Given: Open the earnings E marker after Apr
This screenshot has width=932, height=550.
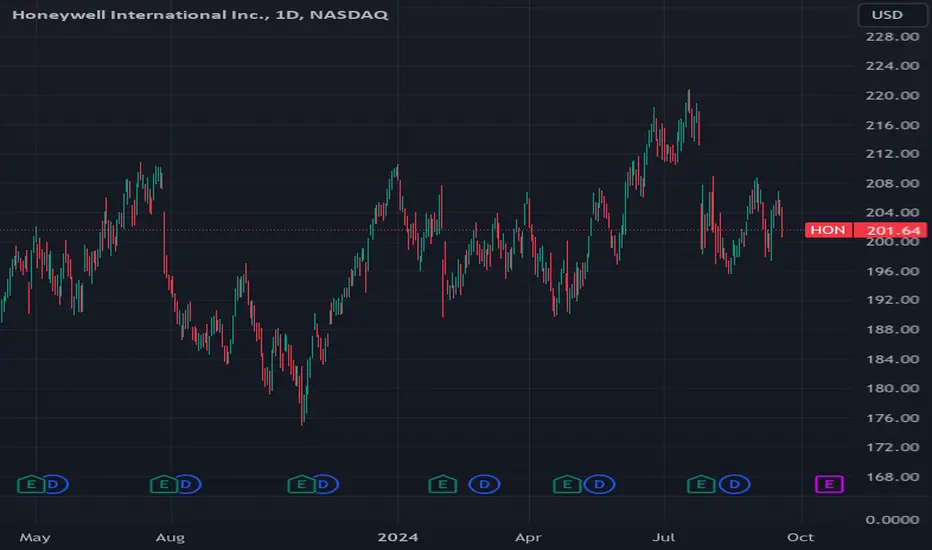Looking at the screenshot, I should [x=567, y=485].
